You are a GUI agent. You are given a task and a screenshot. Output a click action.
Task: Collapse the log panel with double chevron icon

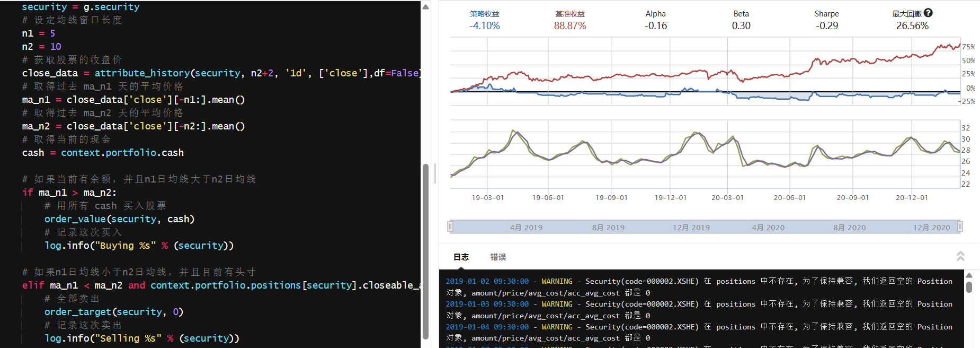point(960,256)
